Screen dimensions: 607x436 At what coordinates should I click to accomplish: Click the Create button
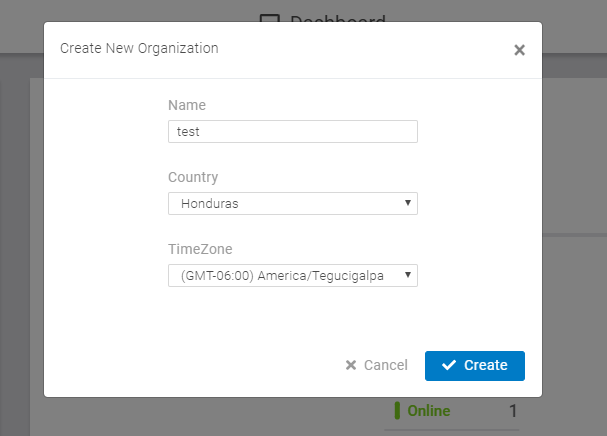[475, 366]
